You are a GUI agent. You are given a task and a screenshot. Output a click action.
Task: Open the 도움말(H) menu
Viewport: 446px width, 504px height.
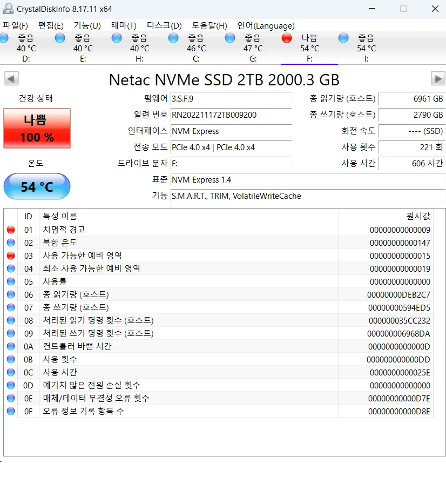pyautogui.click(x=210, y=25)
